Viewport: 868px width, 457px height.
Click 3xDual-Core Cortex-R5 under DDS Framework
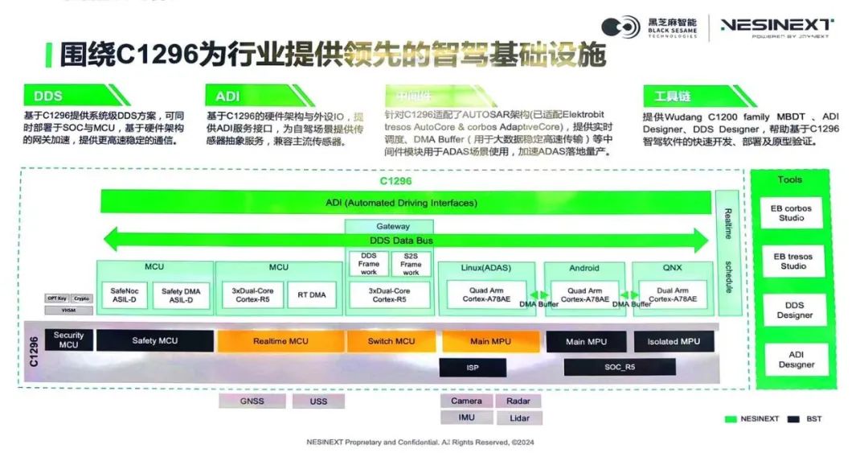389,294
